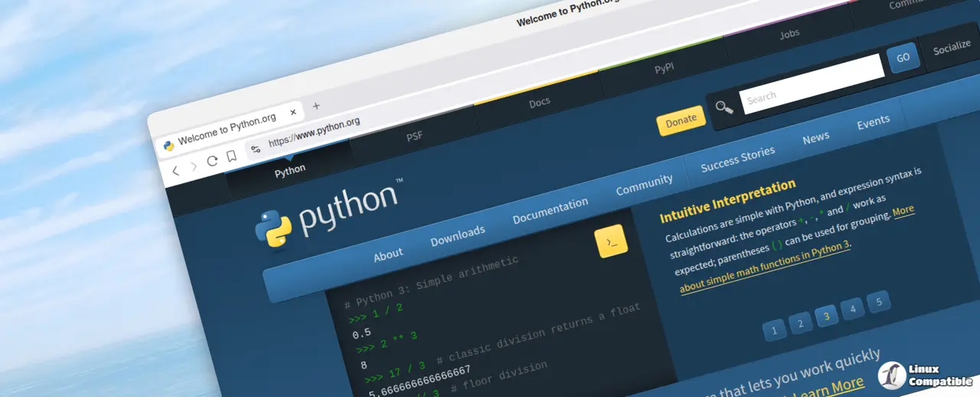Screen dimensions: 980x397
Task: Go to the Docs top tab
Action: point(540,102)
